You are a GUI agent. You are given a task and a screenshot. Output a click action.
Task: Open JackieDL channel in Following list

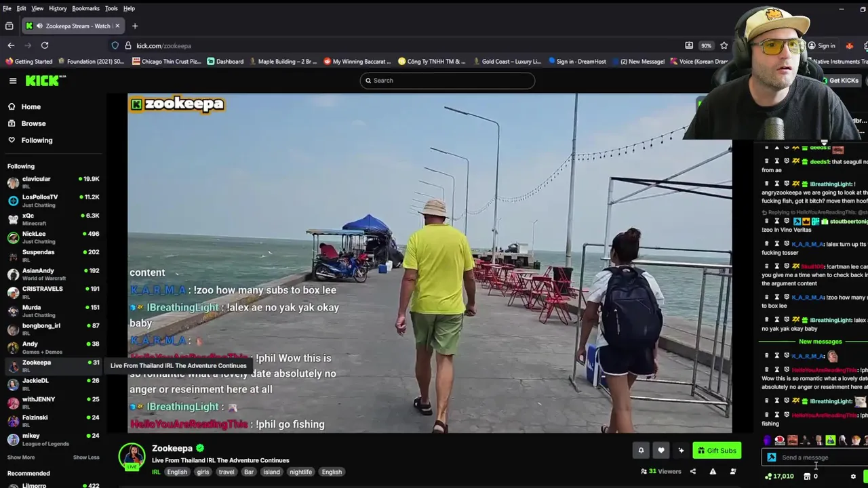point(53,384)
